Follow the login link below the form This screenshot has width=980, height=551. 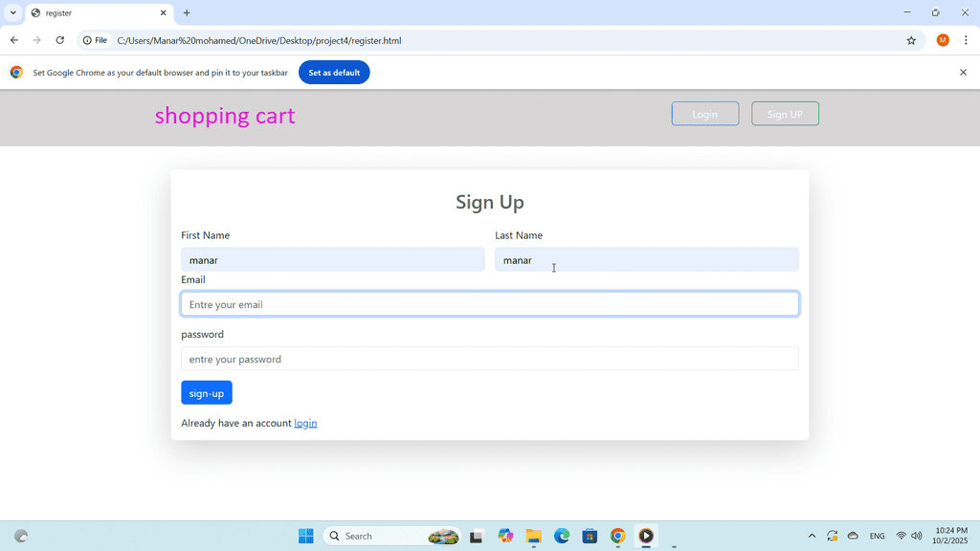(305, 423)
